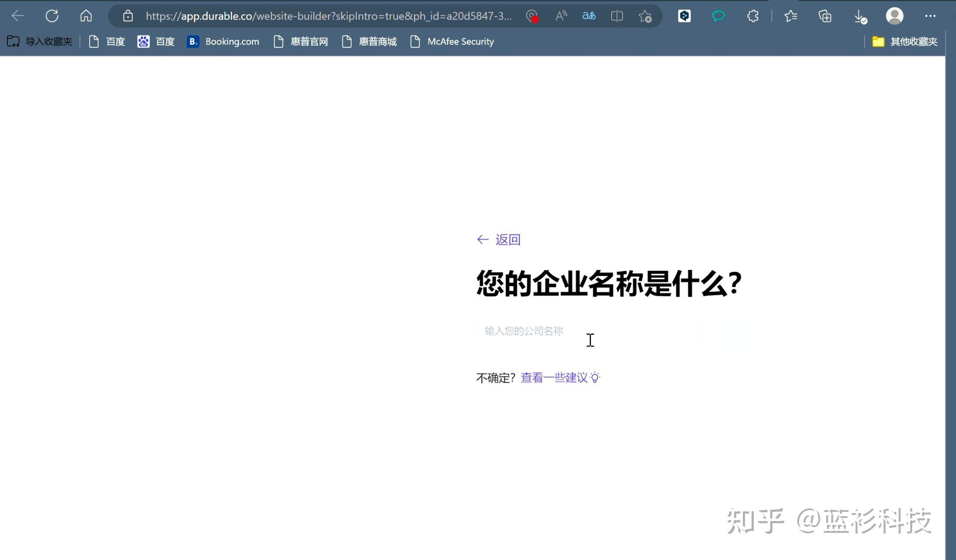Toggle the split screen icon
This screenshot has width=956, height=560.
[617, 16]
